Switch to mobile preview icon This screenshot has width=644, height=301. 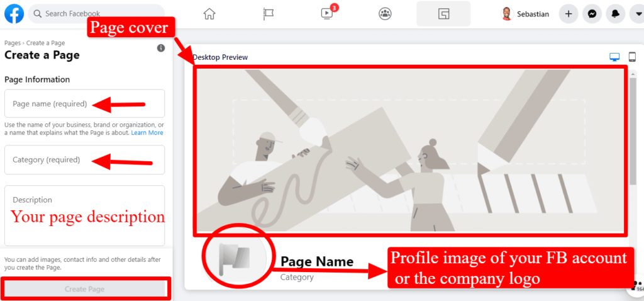coord(632,57)
